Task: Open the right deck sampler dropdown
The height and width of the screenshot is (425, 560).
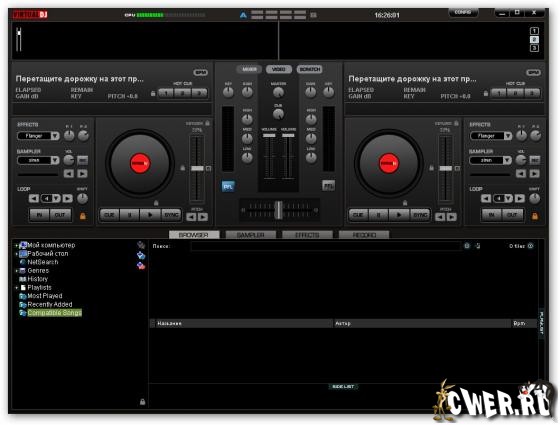Action: pos(491,160)
